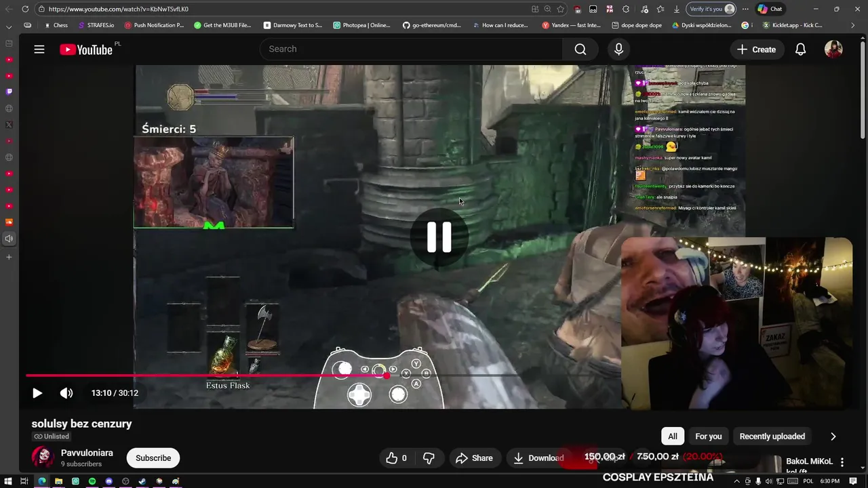This screenshot has width=868, height=488.
Task: Open the Push Notification bookmark
Action: point(154,25)
